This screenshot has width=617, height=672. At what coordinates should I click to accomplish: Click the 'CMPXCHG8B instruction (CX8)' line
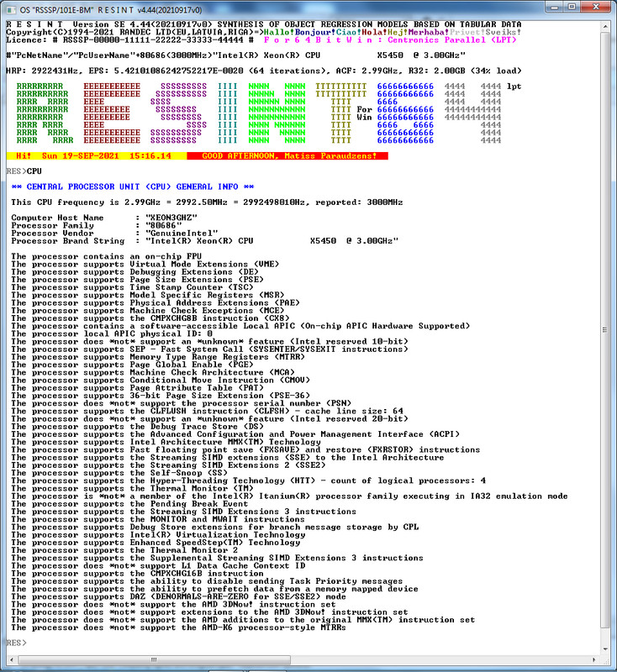pos(150,318)
